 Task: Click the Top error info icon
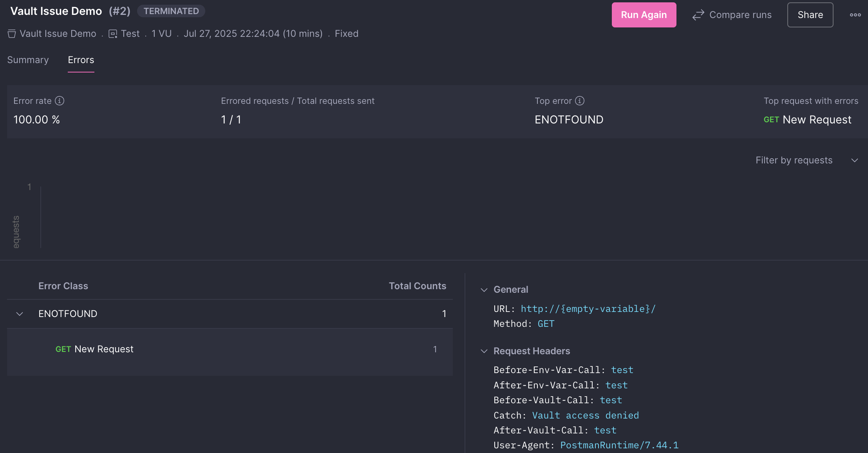tap(580, 101)
